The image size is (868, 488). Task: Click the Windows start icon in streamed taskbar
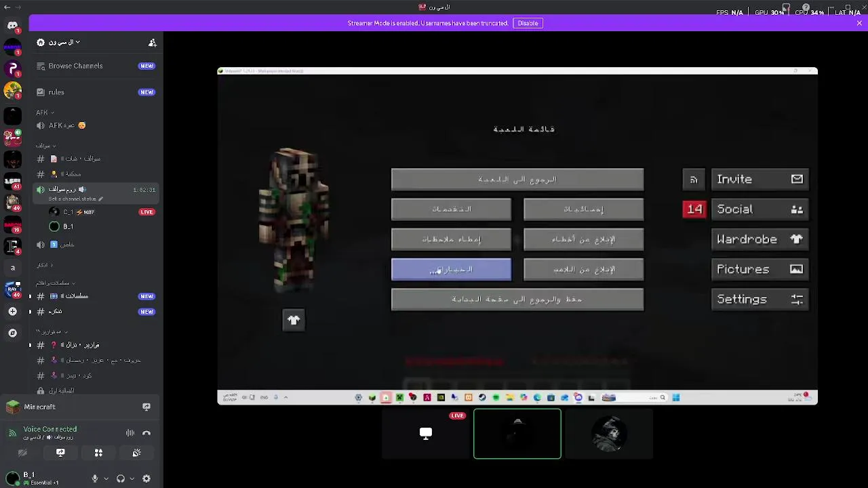[676, 398]
